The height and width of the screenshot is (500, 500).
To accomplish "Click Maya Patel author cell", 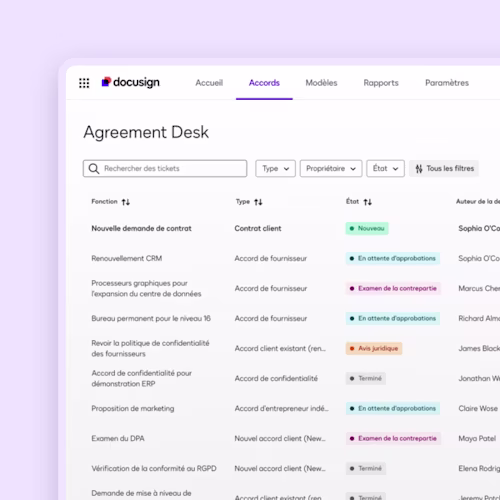I will (477, 438).
